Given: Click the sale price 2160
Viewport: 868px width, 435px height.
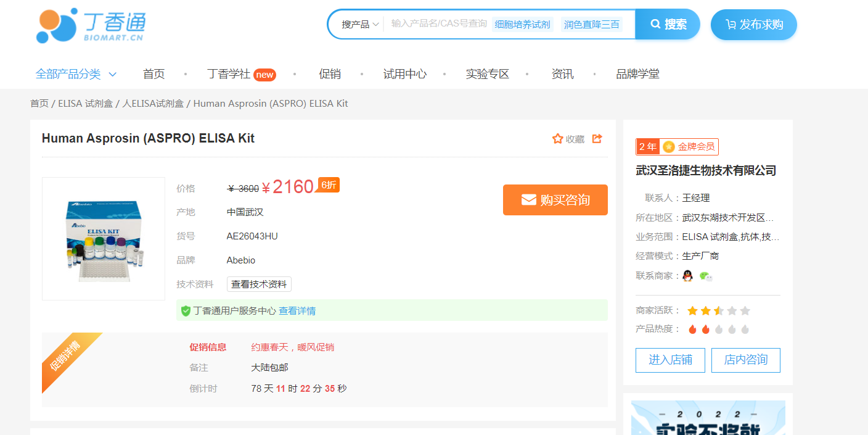Looking at the screenshot, I should pyautogui.click(x=288, y=187).
